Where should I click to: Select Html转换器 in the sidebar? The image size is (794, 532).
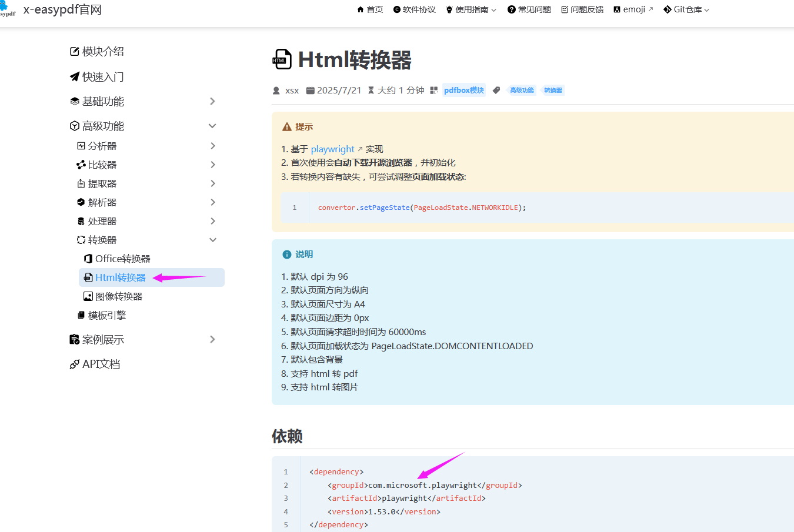[x=152, y=277]
